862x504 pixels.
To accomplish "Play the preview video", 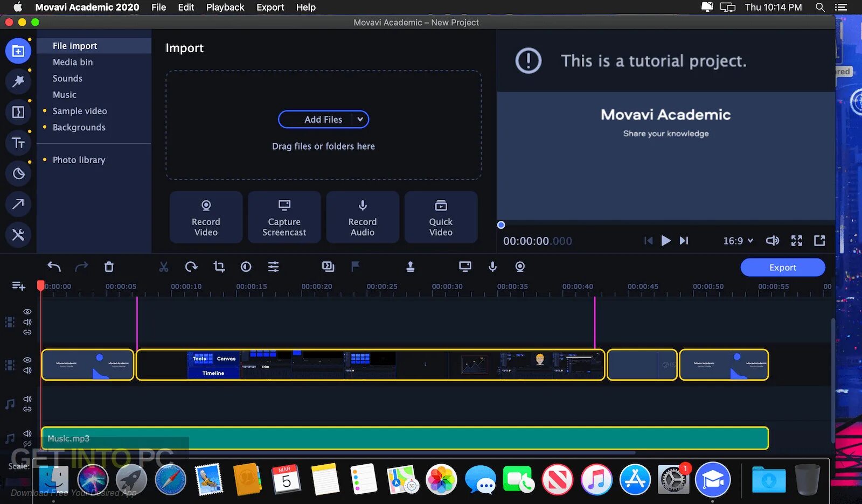I will 666,241.
